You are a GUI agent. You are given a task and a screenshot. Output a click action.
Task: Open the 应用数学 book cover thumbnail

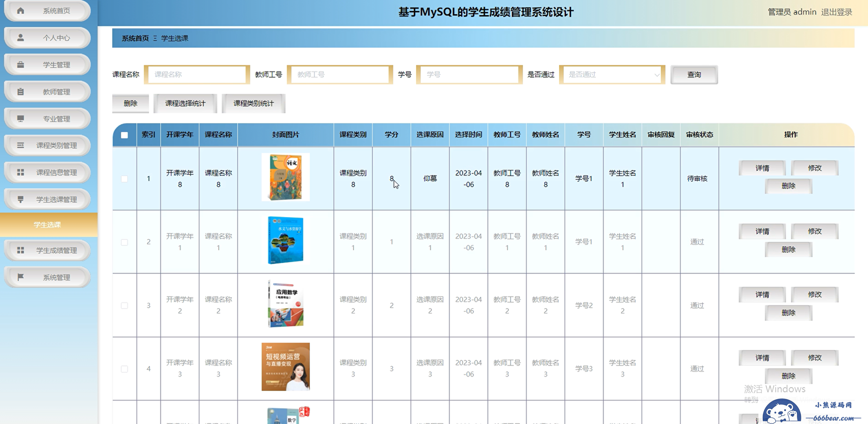(285, 304)
